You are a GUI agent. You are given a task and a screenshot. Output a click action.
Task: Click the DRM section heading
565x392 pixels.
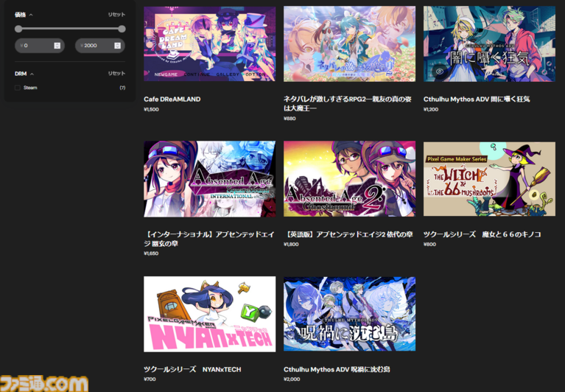[21, 74]
